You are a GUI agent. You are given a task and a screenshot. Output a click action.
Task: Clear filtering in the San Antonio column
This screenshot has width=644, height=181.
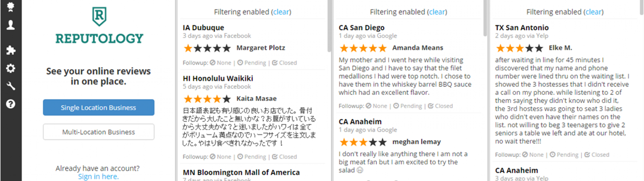[x=593, y=12]
